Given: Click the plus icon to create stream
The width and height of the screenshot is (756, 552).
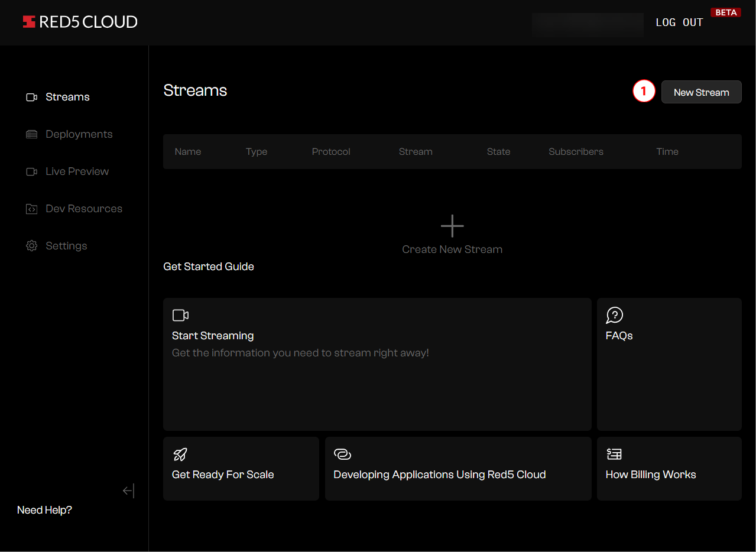Looking at the screenshot, I should (x=452, y=225).
